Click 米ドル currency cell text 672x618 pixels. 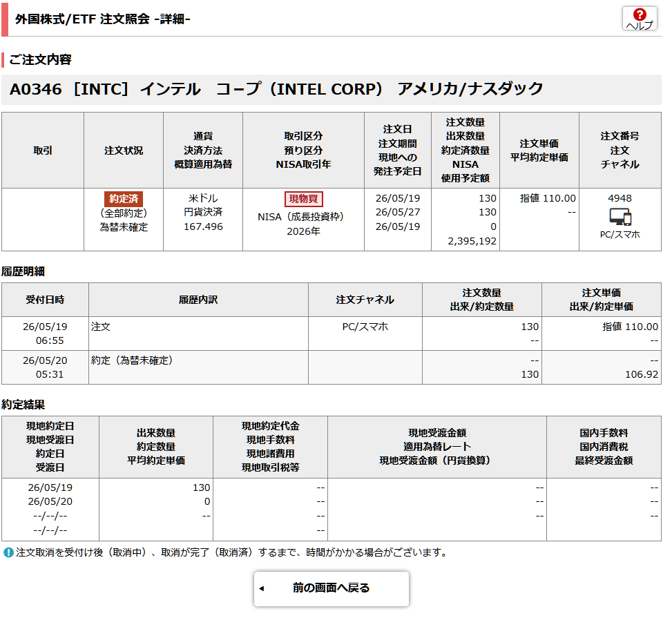click(x=203, y=198)
